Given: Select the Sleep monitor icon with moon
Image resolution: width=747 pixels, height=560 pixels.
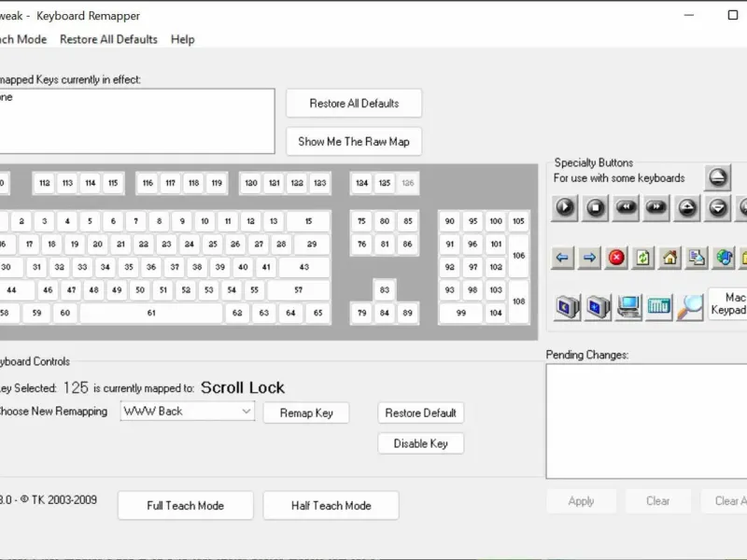Looking at the screenshot, I should click(x=568, y=307).
